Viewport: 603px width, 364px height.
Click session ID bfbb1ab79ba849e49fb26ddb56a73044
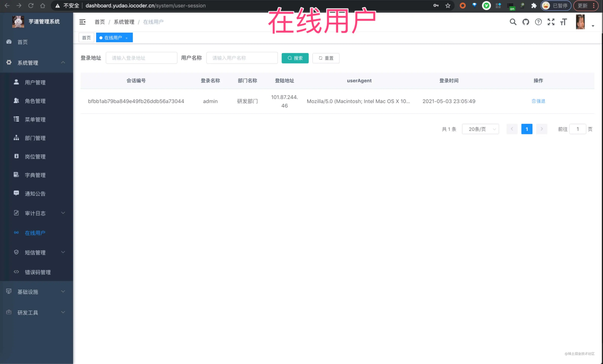pyautogui.click(x=136, y=101)
